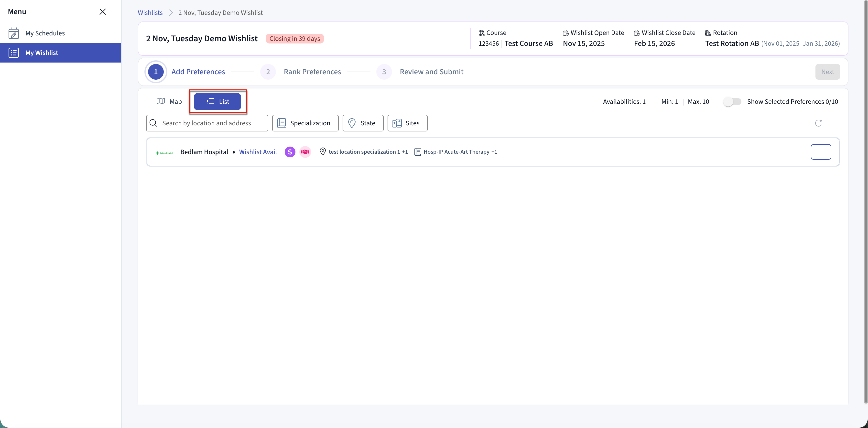Open the Specialization filter dropdown

(305, 123)
